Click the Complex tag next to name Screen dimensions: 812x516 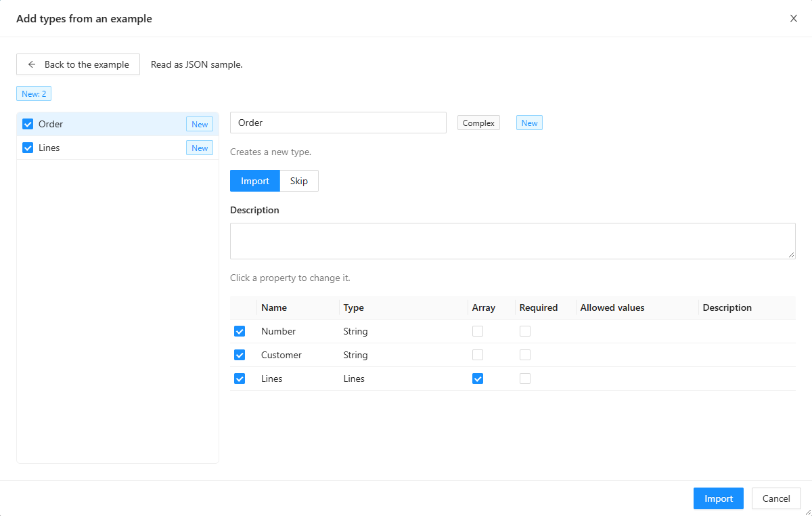click(x=478, y=123)
